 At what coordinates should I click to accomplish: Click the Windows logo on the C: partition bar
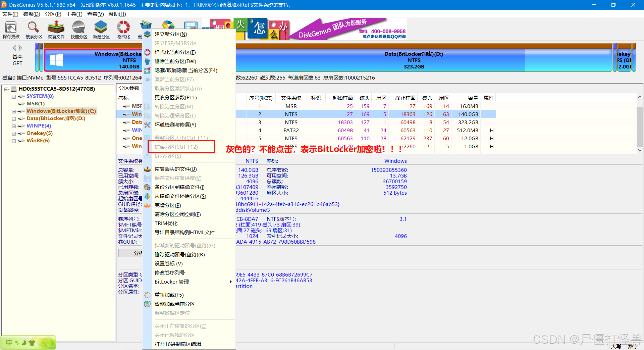(x=56, y=60)
